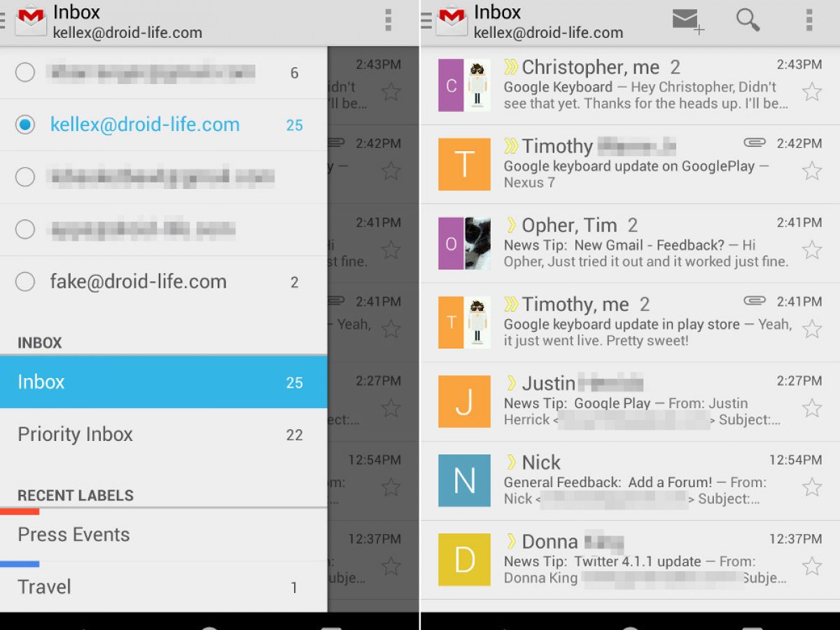Open email News Tip: Twitter 4.1.1 update
Image resolution: width=840 pixels, height=630 pixels.
point(630,561)
